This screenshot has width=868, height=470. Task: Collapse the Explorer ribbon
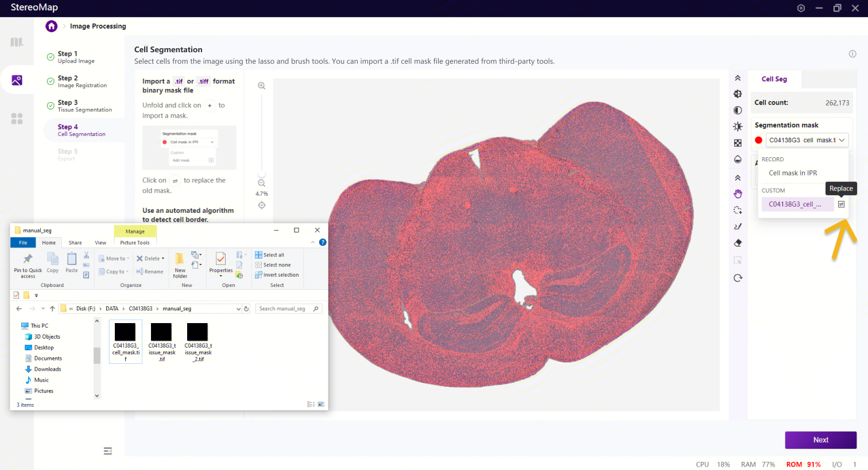[313, 242]
